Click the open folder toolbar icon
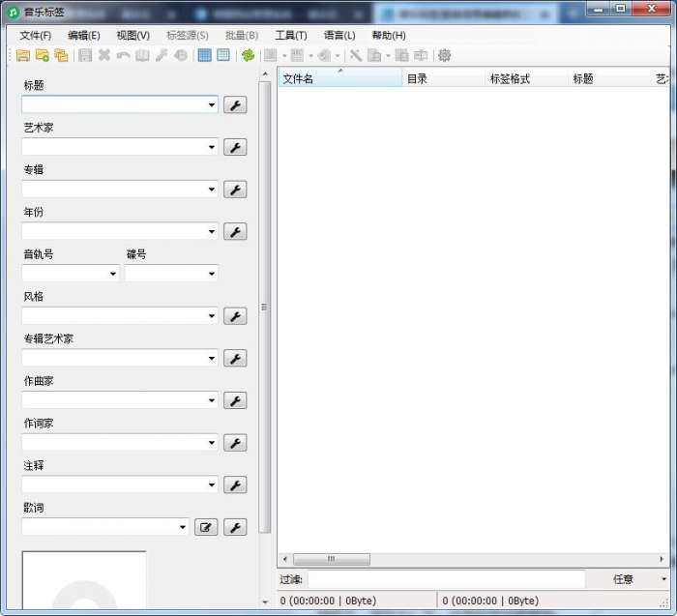 click(23, 55)
